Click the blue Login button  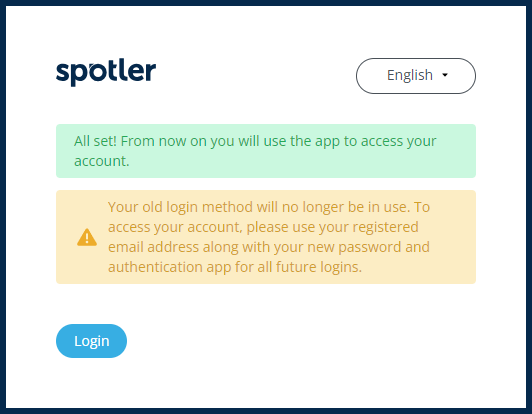91,341
